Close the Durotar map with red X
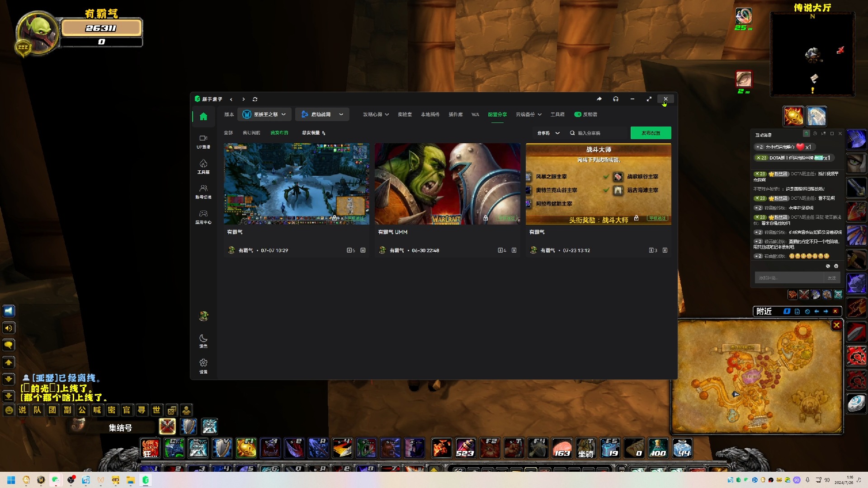The width and height of the screenshot is (868, 488). [x=836, y=325]
